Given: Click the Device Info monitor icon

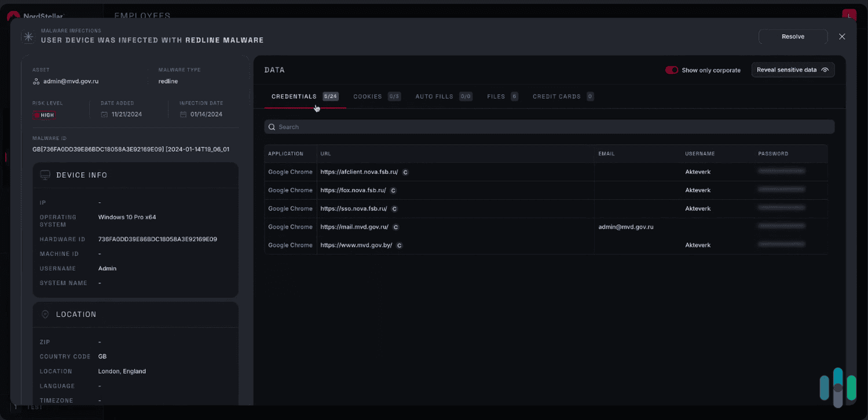Looking at the screenshot, I should click(45, 174).
